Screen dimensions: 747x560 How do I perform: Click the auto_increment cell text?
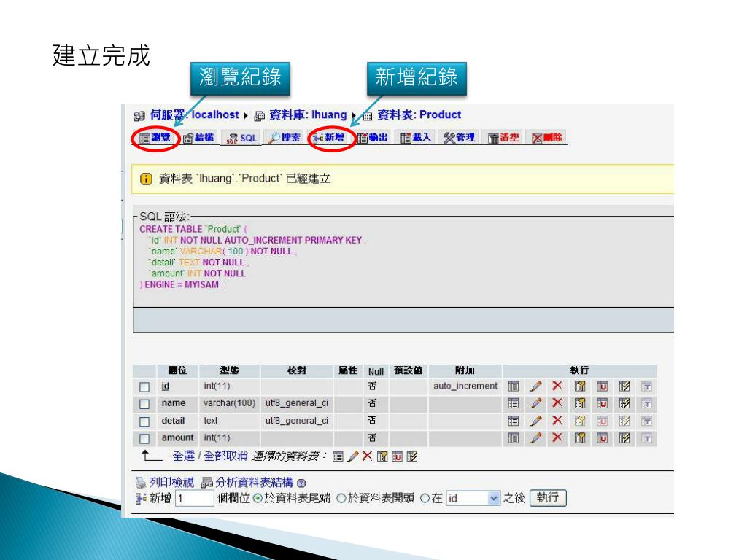(x=465, y=386)
